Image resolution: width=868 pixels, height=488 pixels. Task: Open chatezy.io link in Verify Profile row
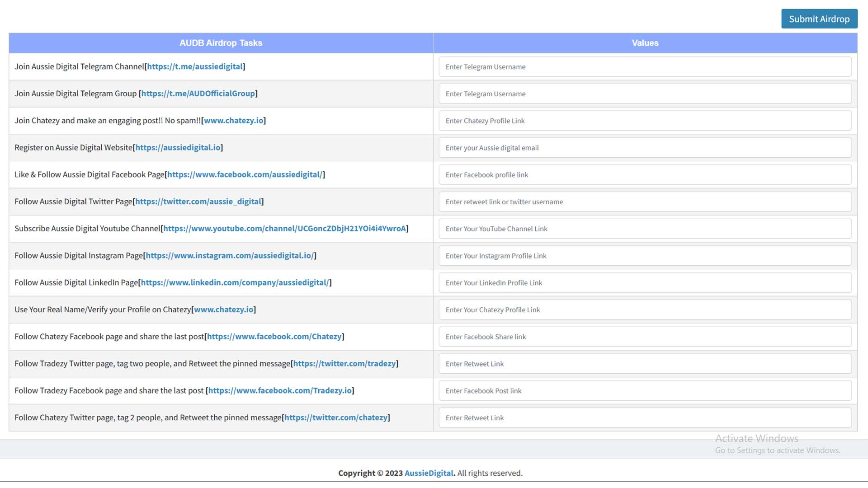pos(224,310)
